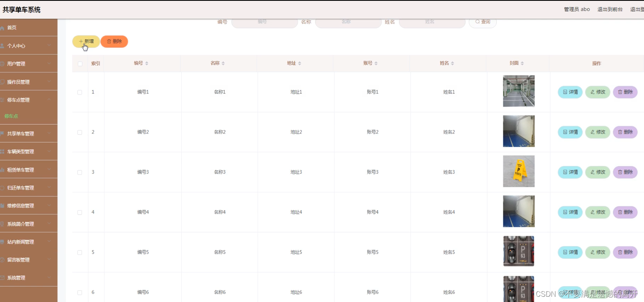
Task: Open 详情 for row 编号3
Action: pos(570,172)
